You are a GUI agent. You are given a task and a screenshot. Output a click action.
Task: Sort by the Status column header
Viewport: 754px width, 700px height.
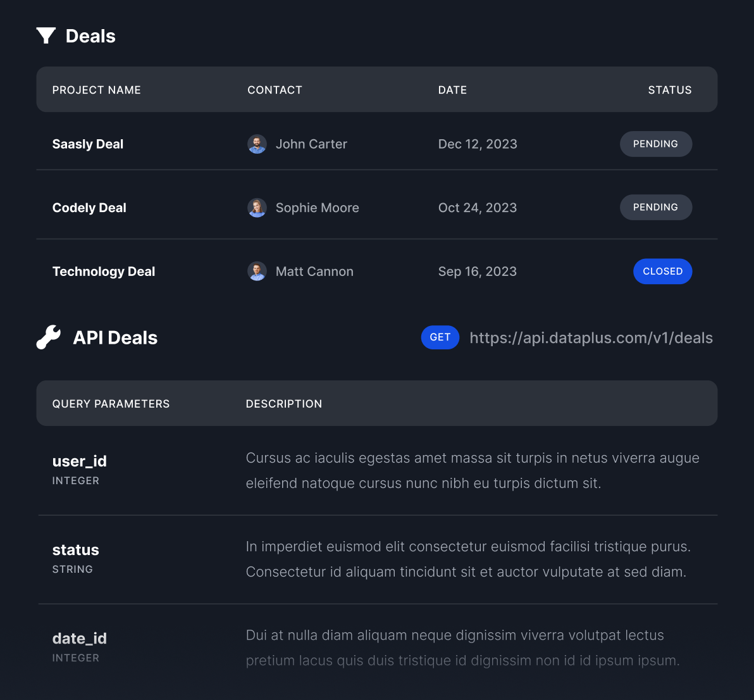[669, 90]
